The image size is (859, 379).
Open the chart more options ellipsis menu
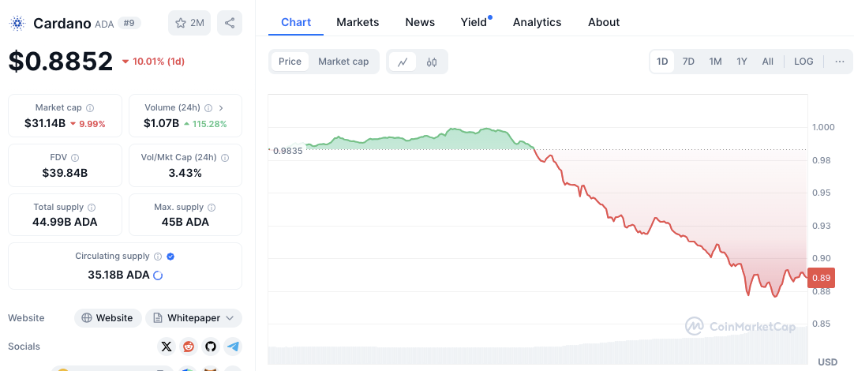pos(840,61)
